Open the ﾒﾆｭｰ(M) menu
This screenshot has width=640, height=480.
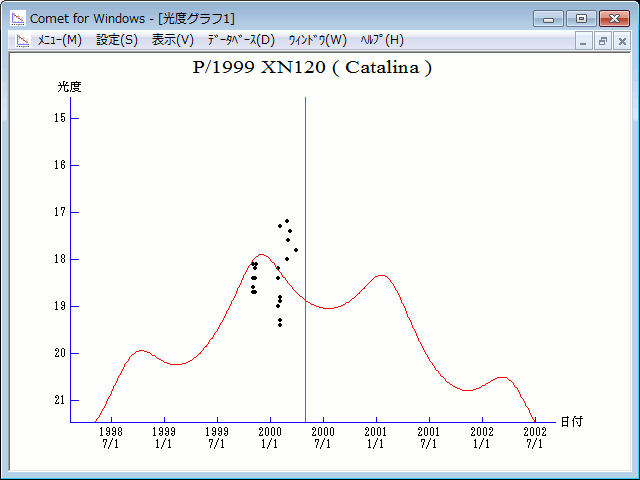59,40
